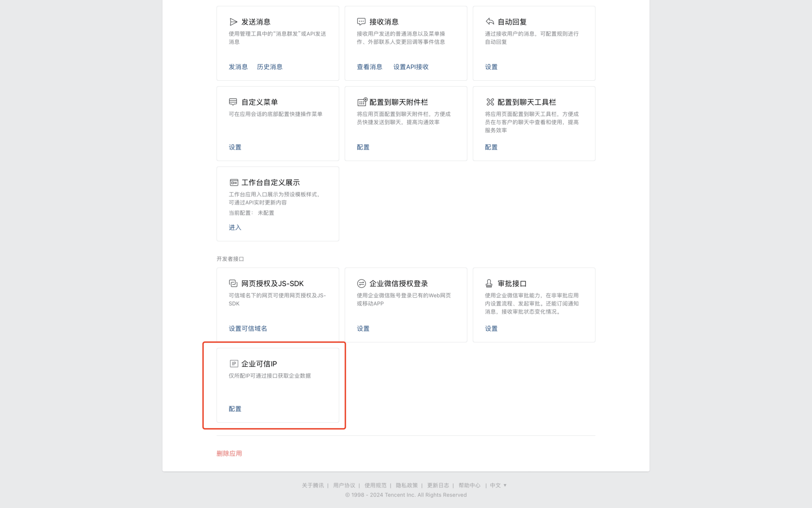Open the 发消息 link
The width and height of the screenshot is (812, 508).
pyautogui.click(x=238, y=67)
